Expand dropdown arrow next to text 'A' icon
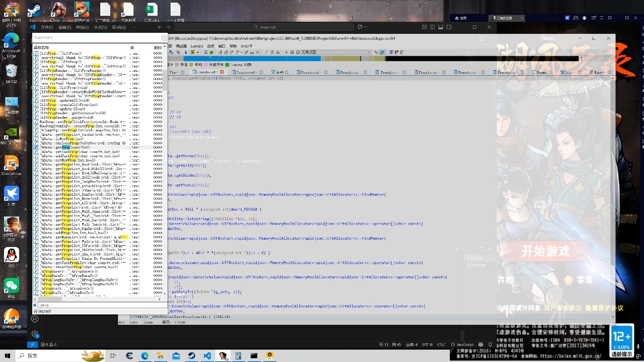This screenshot has height=362, width=644. coord(198,52)
